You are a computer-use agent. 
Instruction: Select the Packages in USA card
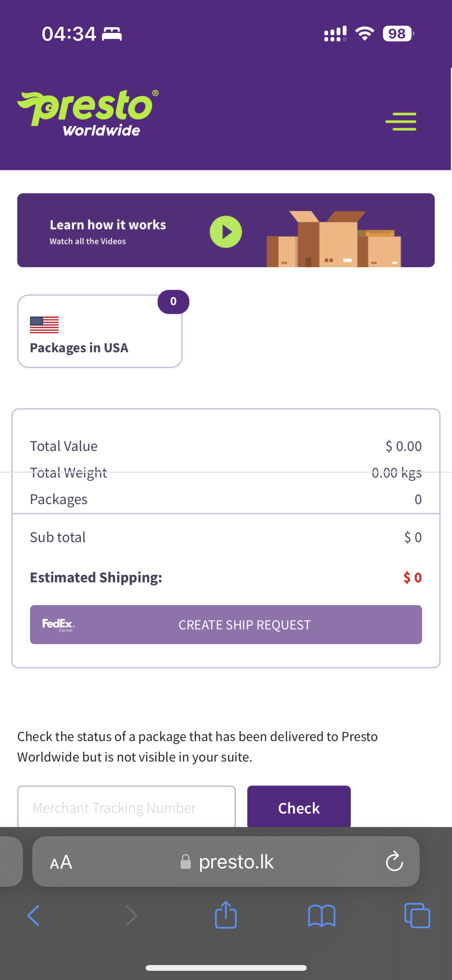pos(100,331)
